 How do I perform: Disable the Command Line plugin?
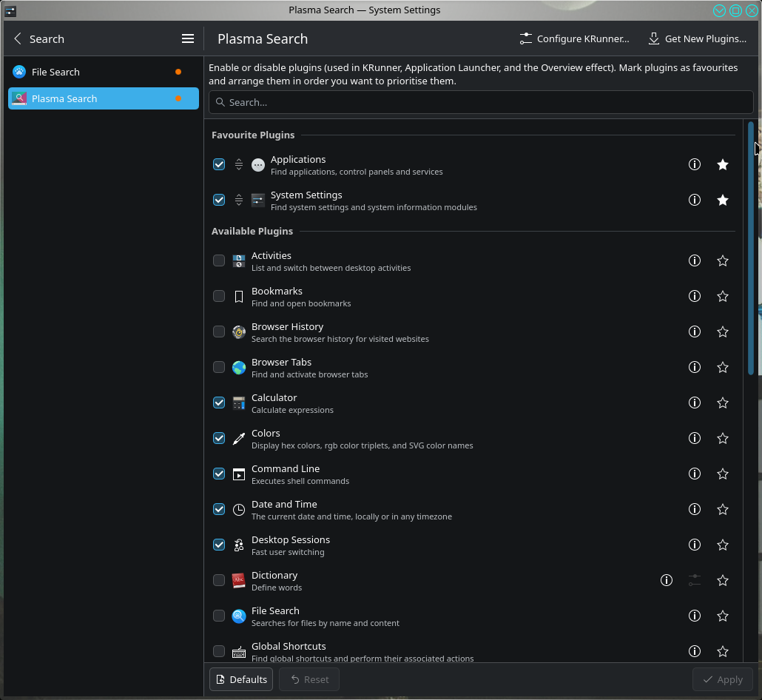219,474
